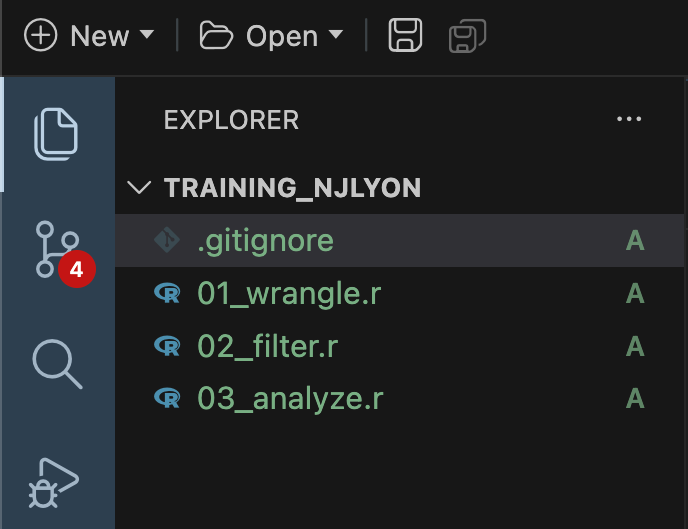Viewport: 688px width, 529px height.
Task: Open Source Control view with 4 changes
Action: click(x=56, y=249)
